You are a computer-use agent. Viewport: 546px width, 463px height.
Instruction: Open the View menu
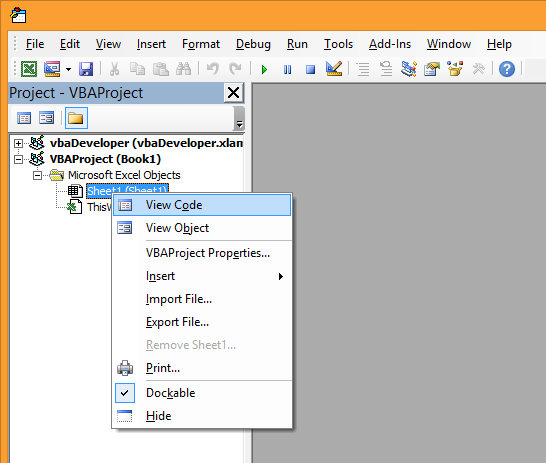[x=108, y=44]
